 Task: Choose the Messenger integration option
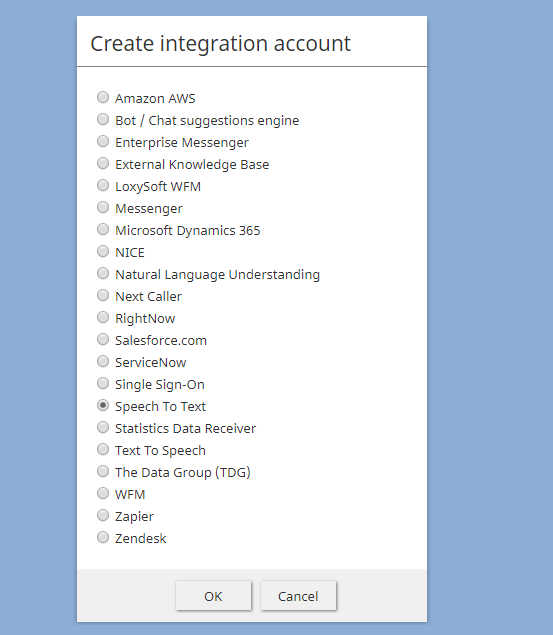pos(103,207)
